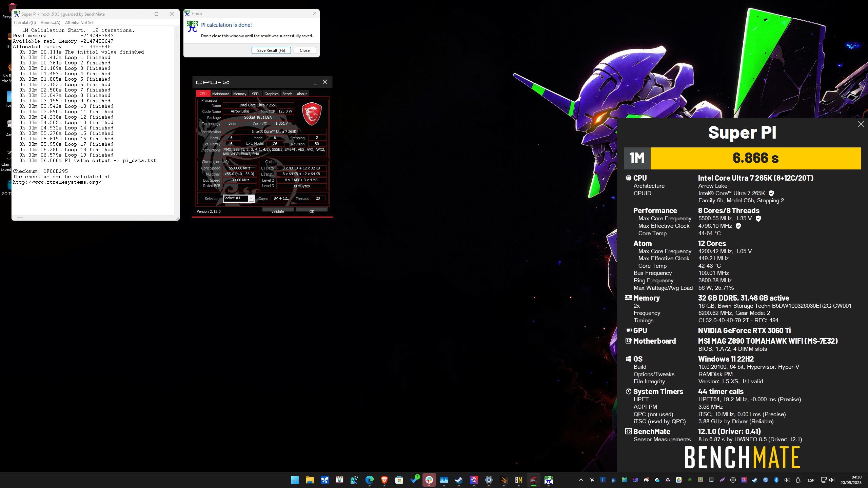Open Slack from the taskbar
This screenshot has height=488, width=868.
(429, 480)
